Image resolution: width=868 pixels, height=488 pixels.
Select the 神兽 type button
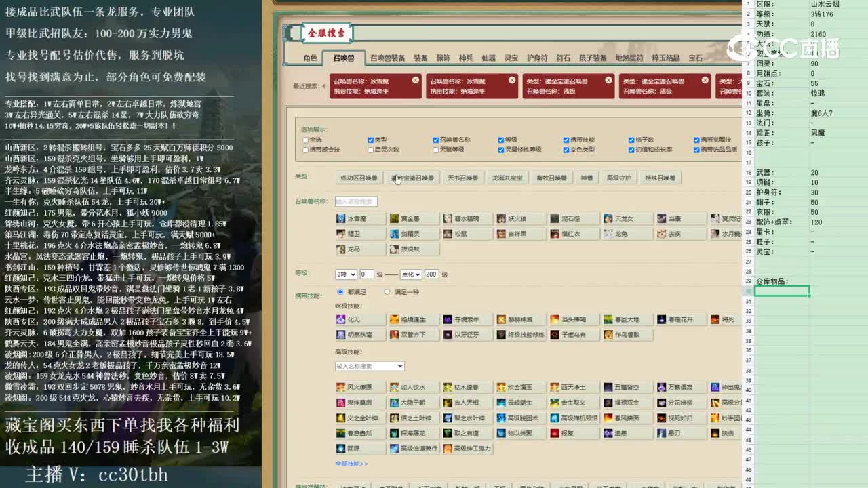point(587,178)
